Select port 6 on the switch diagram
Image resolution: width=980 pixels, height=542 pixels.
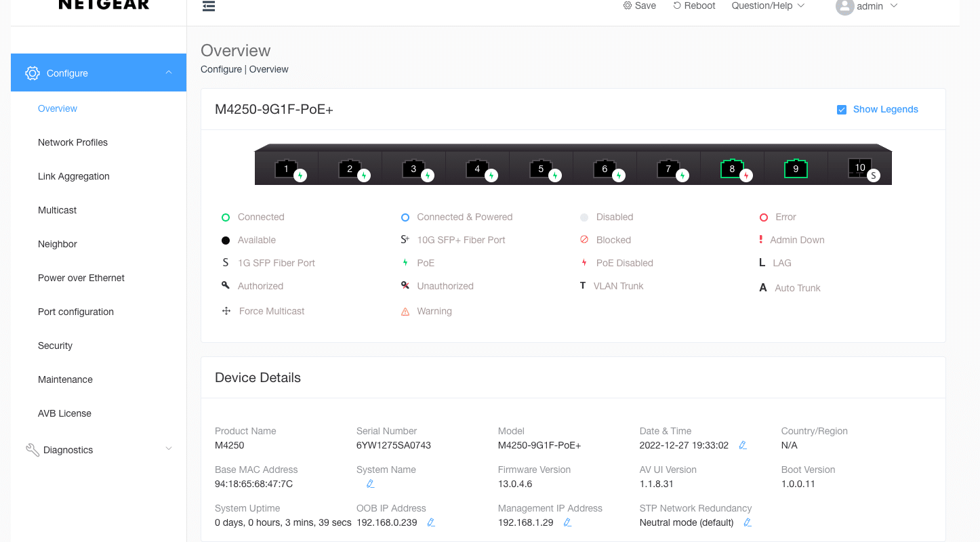pyautogui.click(x=605, y=169)
